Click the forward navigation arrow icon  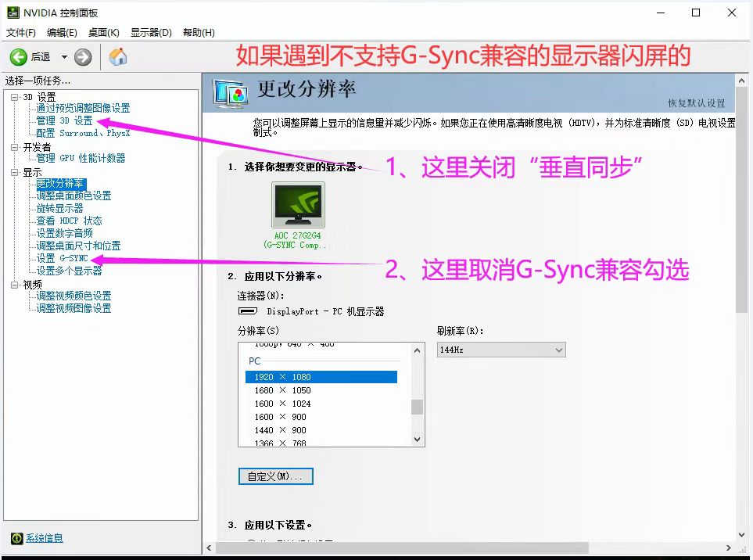81,56
